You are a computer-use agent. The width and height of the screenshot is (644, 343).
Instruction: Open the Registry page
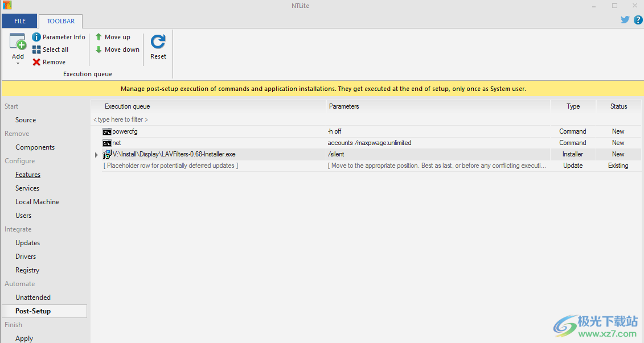coord(27,270)
